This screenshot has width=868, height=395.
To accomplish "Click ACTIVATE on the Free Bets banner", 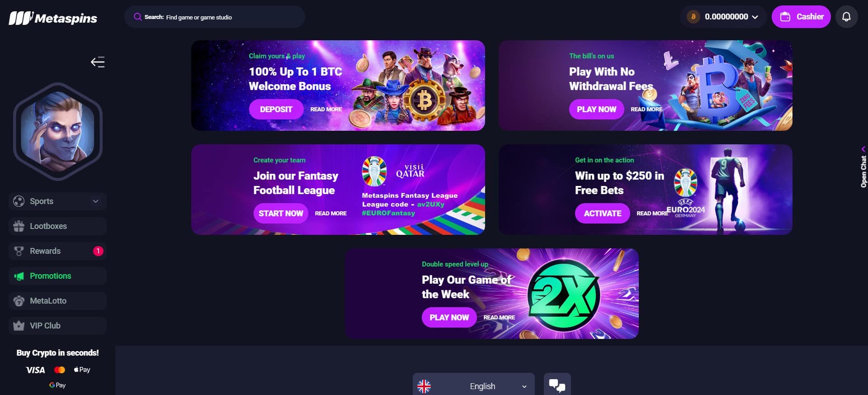I will [x=602, y=214].
